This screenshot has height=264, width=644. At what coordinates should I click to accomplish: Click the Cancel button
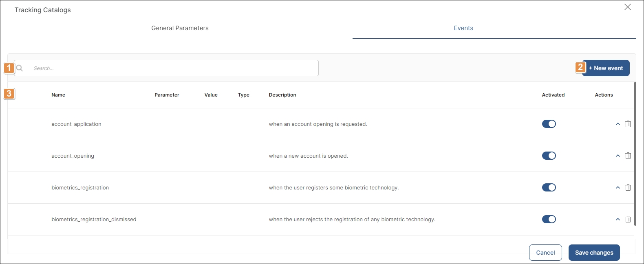545,253
